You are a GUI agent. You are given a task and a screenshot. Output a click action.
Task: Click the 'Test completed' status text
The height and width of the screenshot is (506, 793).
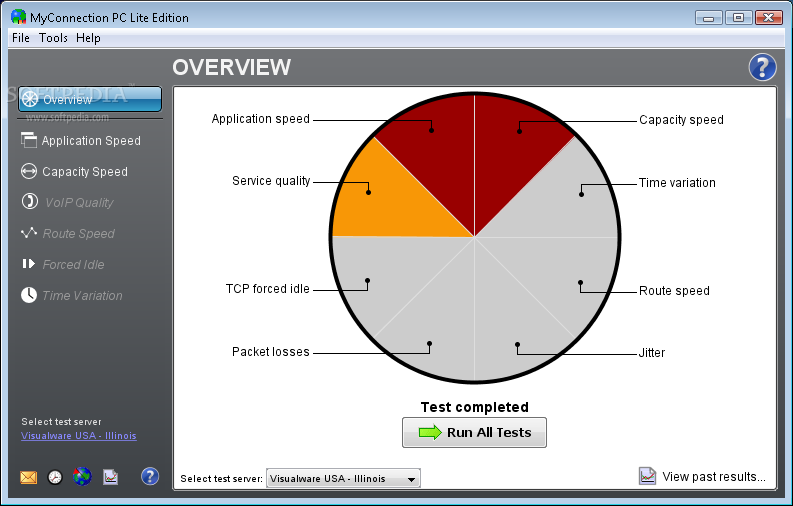474,407
